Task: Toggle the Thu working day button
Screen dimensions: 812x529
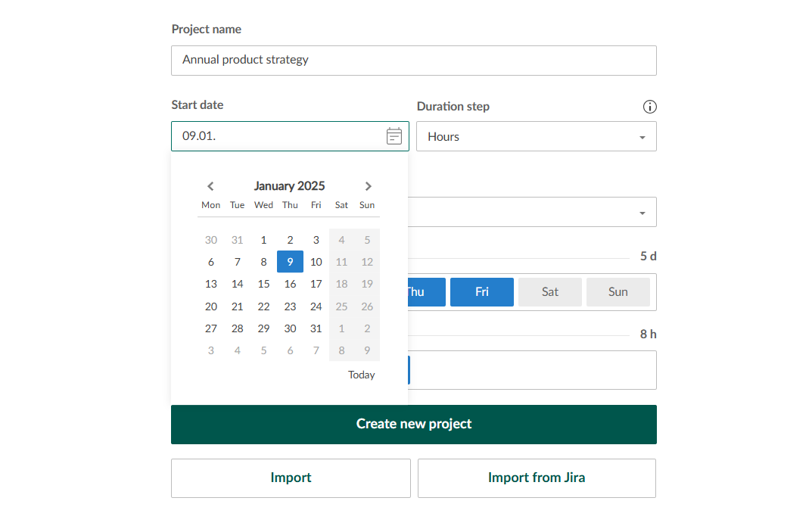Action: tap(423, 291)
